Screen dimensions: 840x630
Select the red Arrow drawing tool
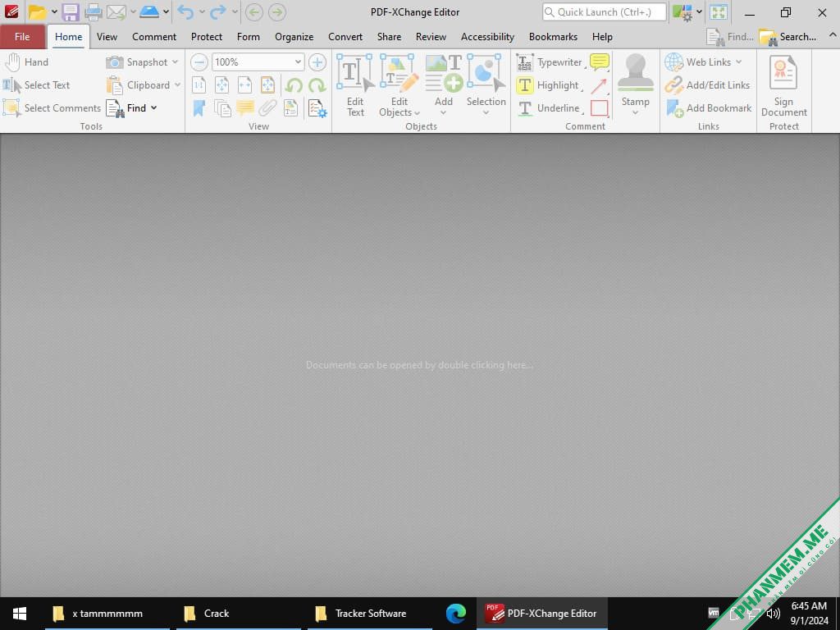click(x=599, y=85)
